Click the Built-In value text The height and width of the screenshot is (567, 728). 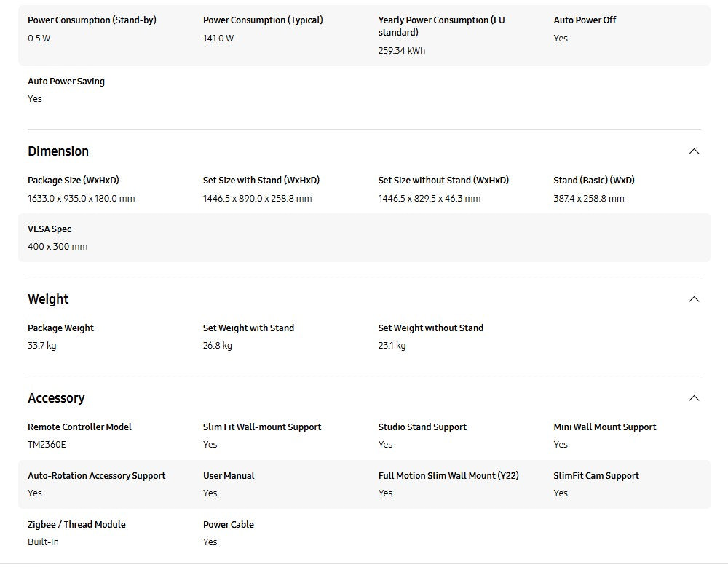coord(43,542)
